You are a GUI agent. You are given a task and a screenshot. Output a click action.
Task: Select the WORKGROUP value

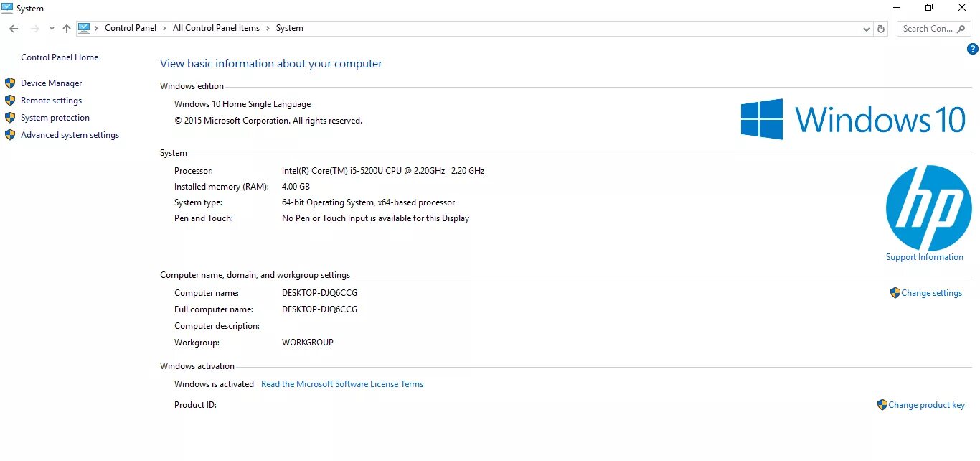pyautogui.click(x=308, y=343)
